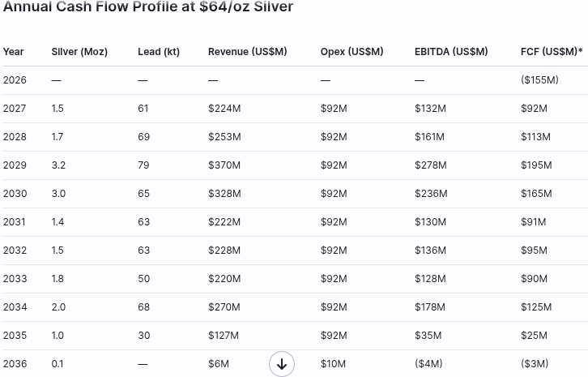Select the ($155M) FCF cell for 2026
Screen dimensions: 588x377
(x=539, y=80)
